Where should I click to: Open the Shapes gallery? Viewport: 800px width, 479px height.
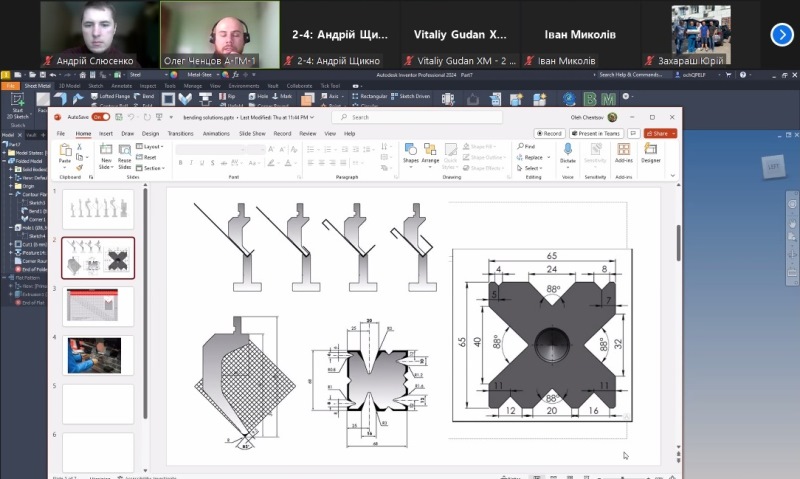410,154
